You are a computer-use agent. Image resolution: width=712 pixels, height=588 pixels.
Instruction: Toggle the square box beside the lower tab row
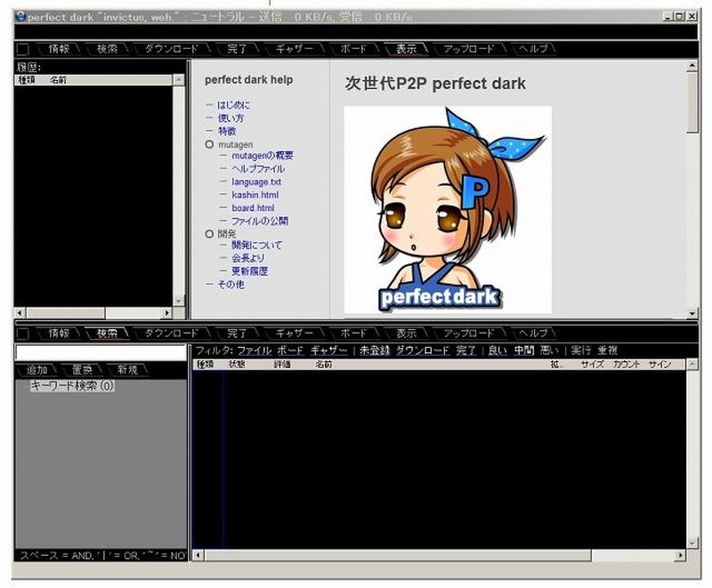click(x=23, y=334)
